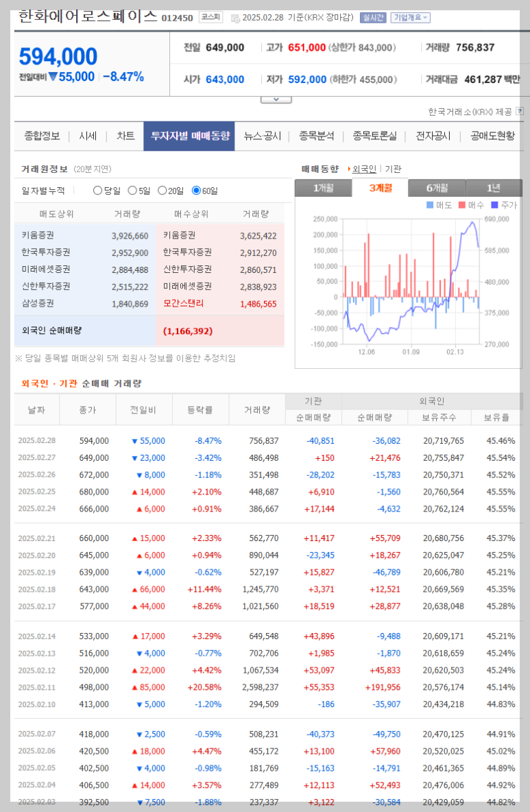
Task: Click the 코스피 market badge
Action: pos(210,18)
